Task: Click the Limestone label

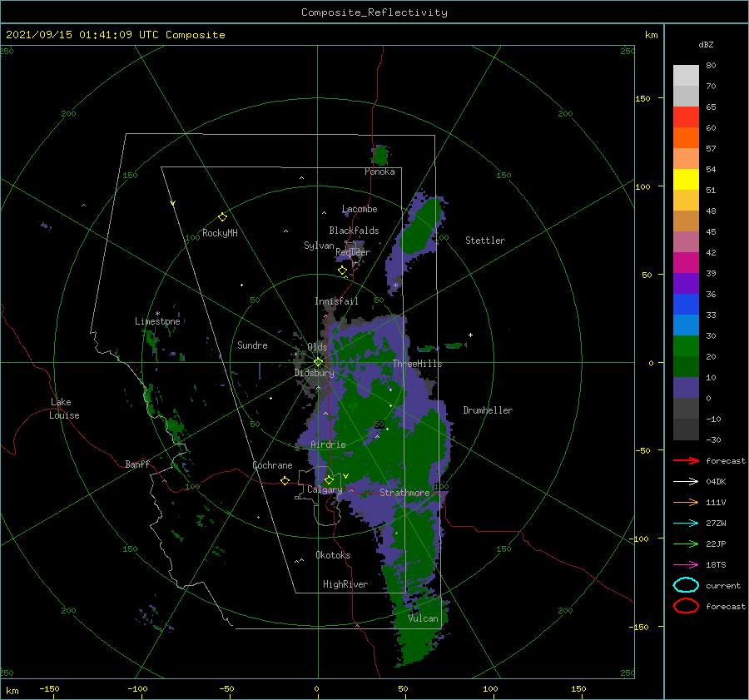Action: click(157, 321)
